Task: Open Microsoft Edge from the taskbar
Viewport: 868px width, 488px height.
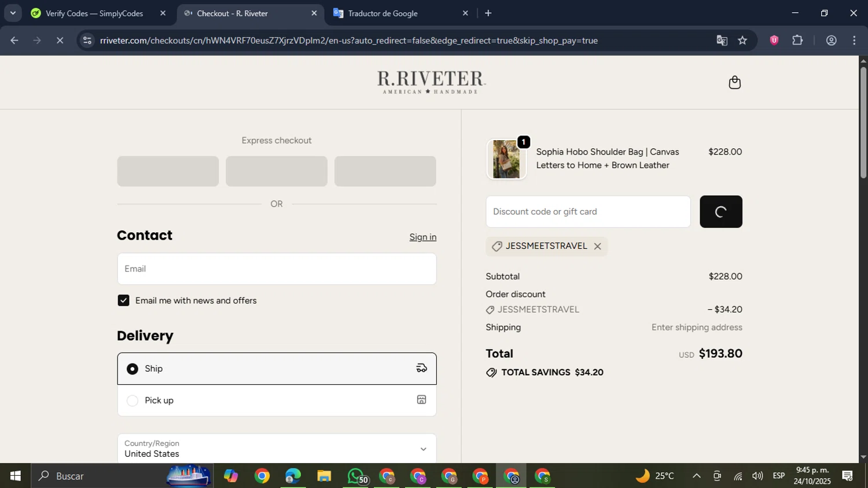Action: pyautogui.click(x=293, y=476)
